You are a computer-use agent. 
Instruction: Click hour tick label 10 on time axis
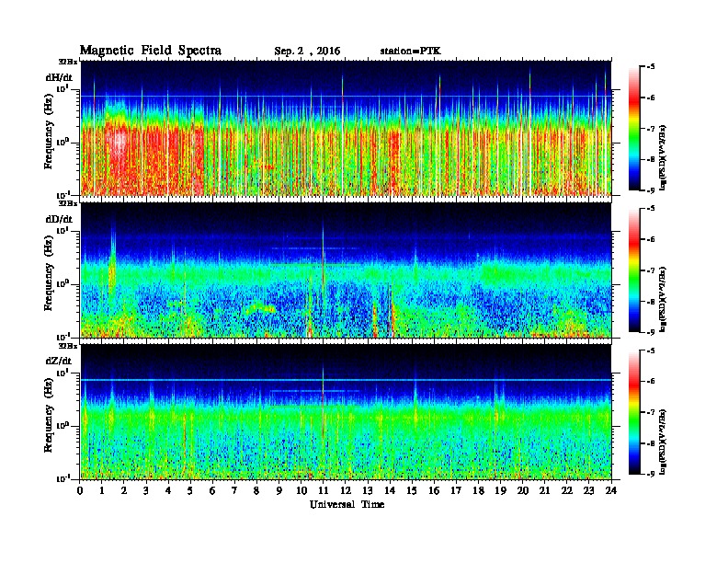pos(301,491)
